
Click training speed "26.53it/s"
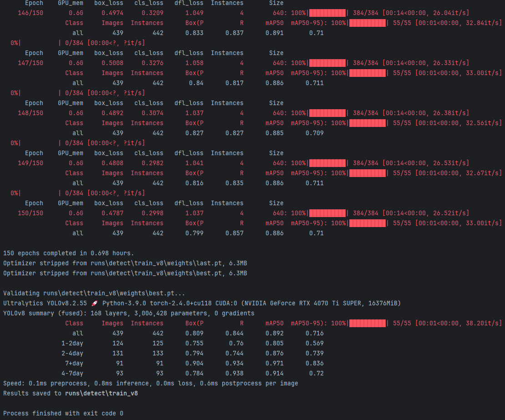click(449, 163)
